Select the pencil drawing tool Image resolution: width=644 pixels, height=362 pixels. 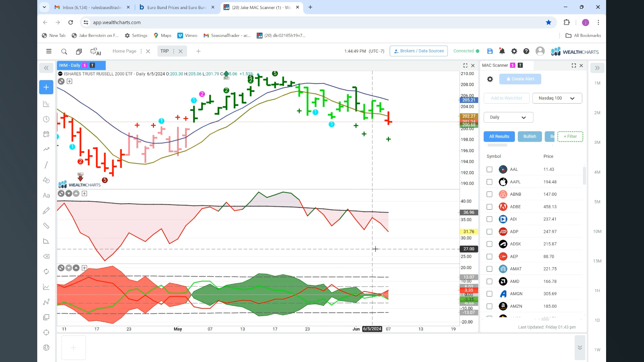click(46, 210)
